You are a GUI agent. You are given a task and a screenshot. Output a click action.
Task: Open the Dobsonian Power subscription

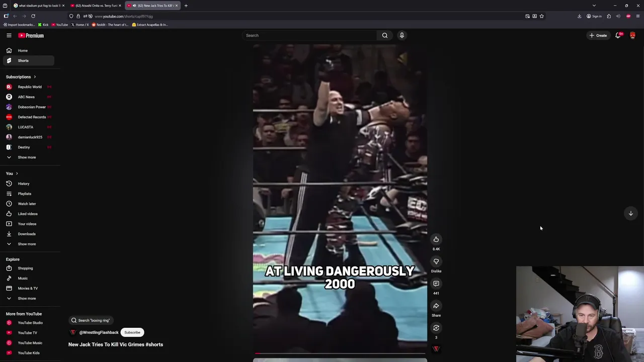tap(28, 107)
